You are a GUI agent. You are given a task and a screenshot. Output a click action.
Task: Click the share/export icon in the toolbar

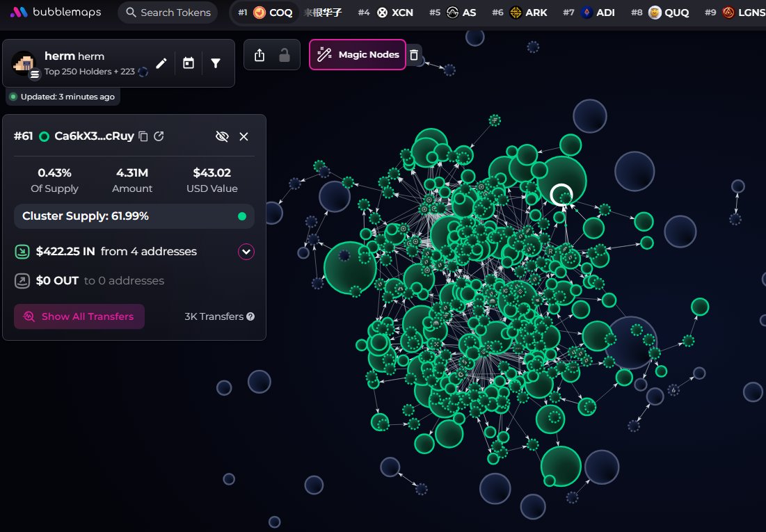[258, 54]
